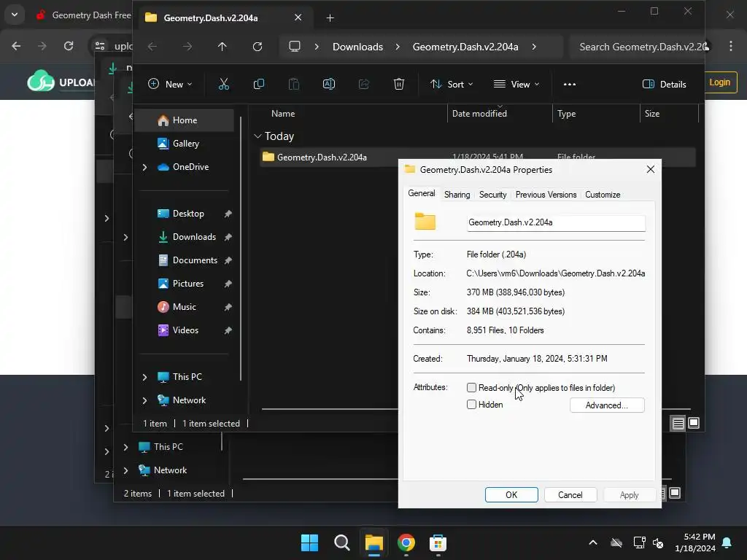Add a new Explorer tab with plus
Screen dimensions: 747x560
[x=330, y=18]
